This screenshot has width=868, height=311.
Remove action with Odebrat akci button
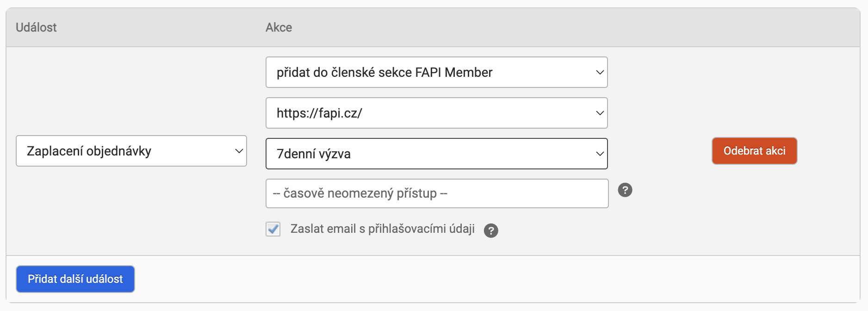click(x=755, y=151)
